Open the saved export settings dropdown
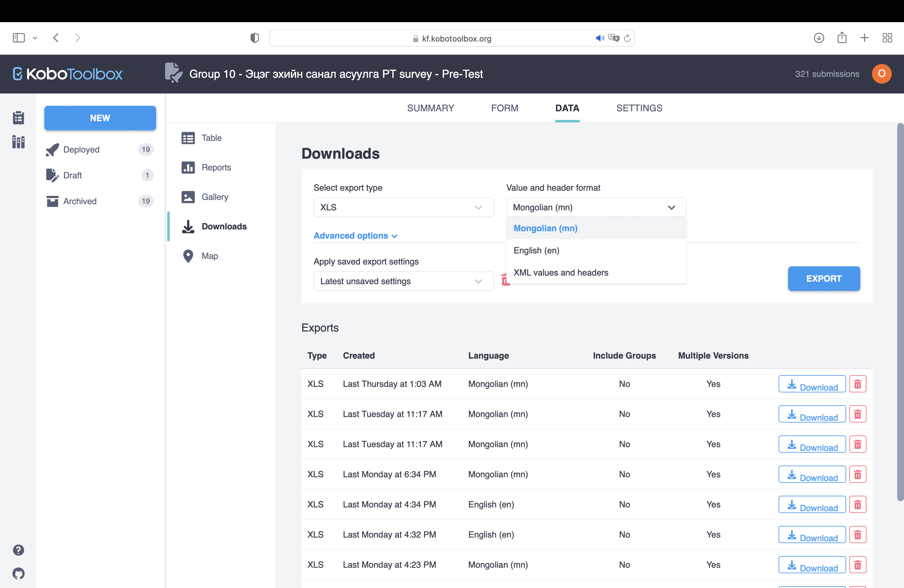 (403, 281)
